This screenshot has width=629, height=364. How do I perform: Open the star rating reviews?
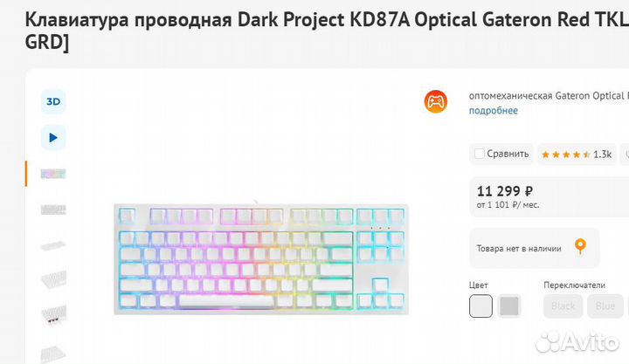coord(577,154)
